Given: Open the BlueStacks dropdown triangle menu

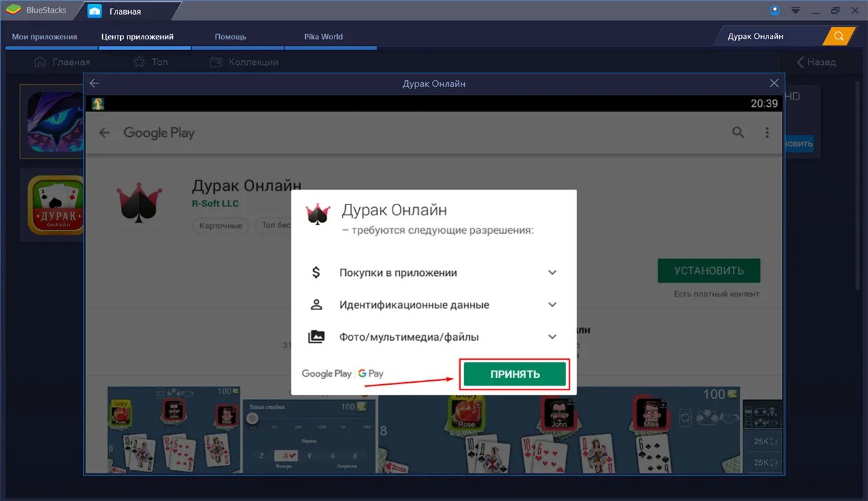Looking at the screenshot, I should (x=795, y=10).
